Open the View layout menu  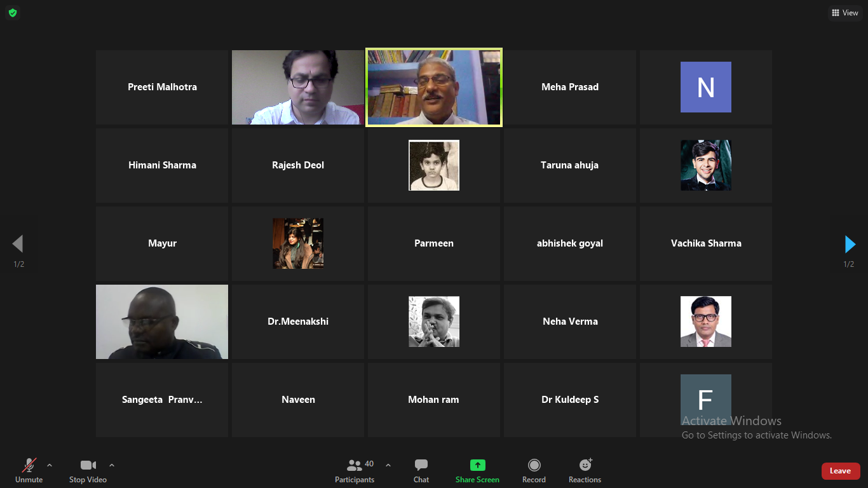(x=844, y=13)
